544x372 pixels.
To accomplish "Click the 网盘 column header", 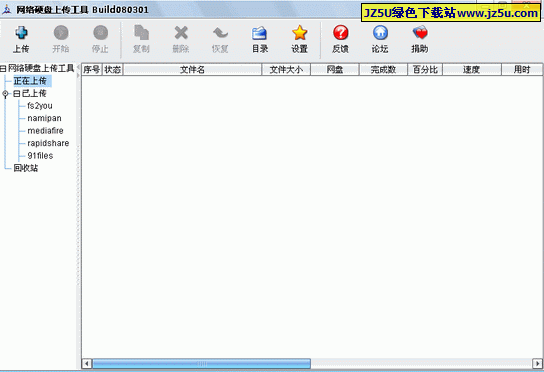I will pyautogui.click(x=335, y=70).
